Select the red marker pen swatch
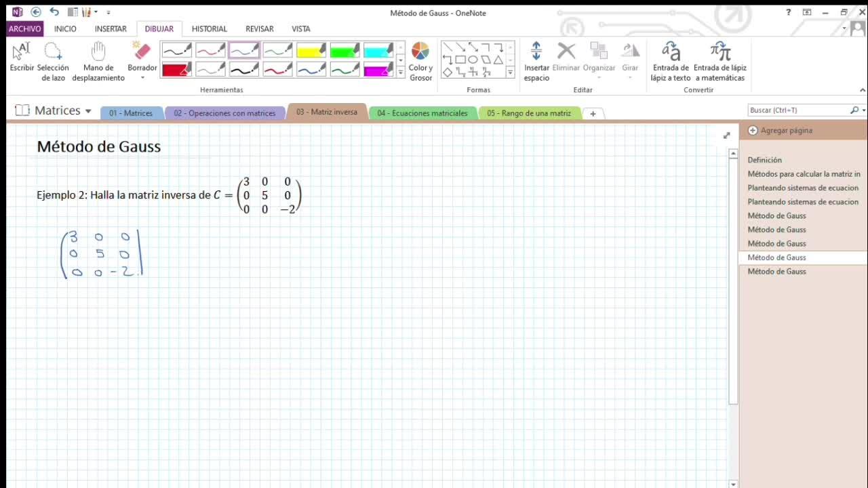 click(x=176, y=69)
